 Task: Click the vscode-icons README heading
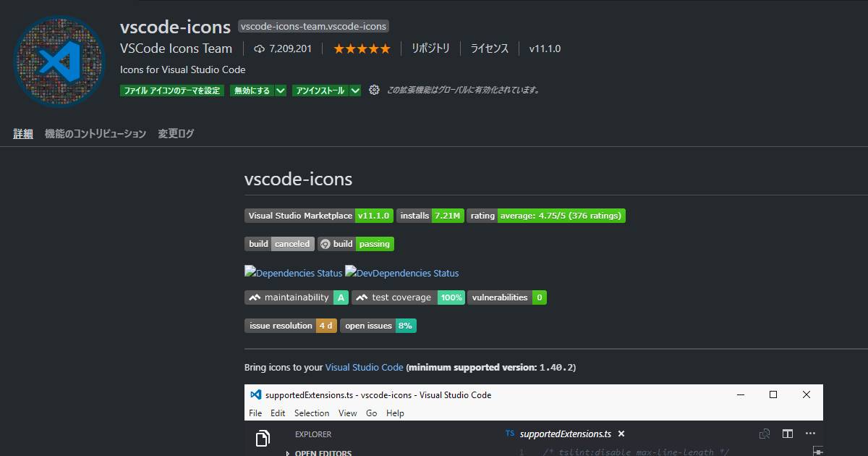(299, 180)
